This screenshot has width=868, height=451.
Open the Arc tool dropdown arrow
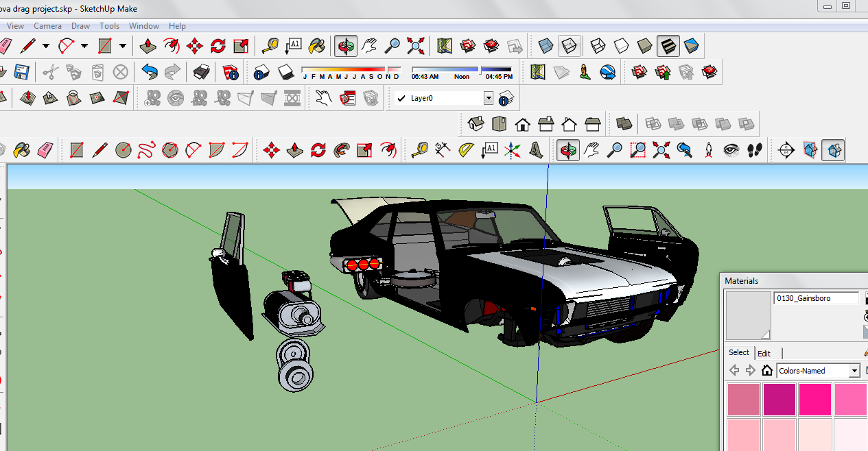[84, 46]
